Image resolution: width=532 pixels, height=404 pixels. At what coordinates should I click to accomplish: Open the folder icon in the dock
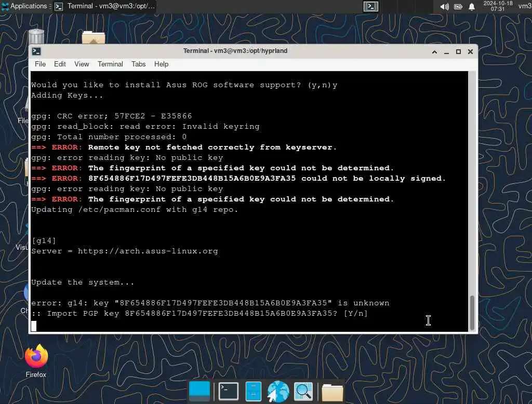pos(332,393)
